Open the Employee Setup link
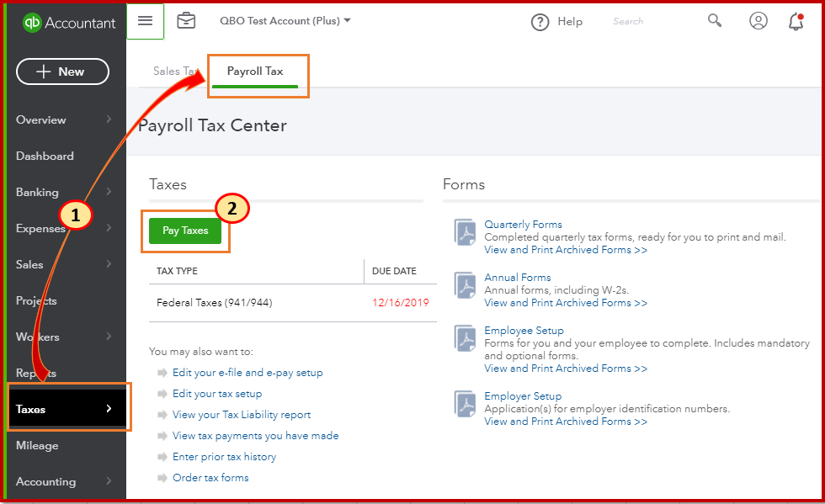This screenshot has height=504, width=825. [x=524, y=331]
